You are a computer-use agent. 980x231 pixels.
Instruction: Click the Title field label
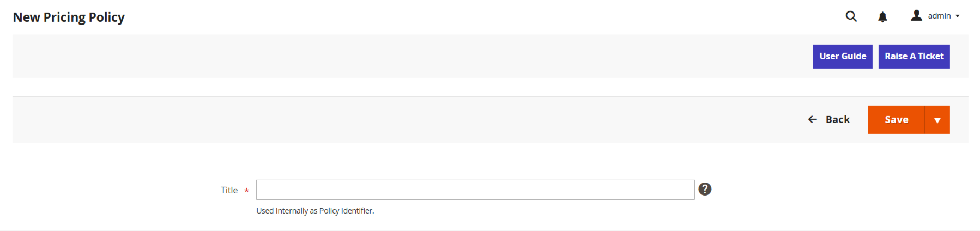(x=229, y=190)
